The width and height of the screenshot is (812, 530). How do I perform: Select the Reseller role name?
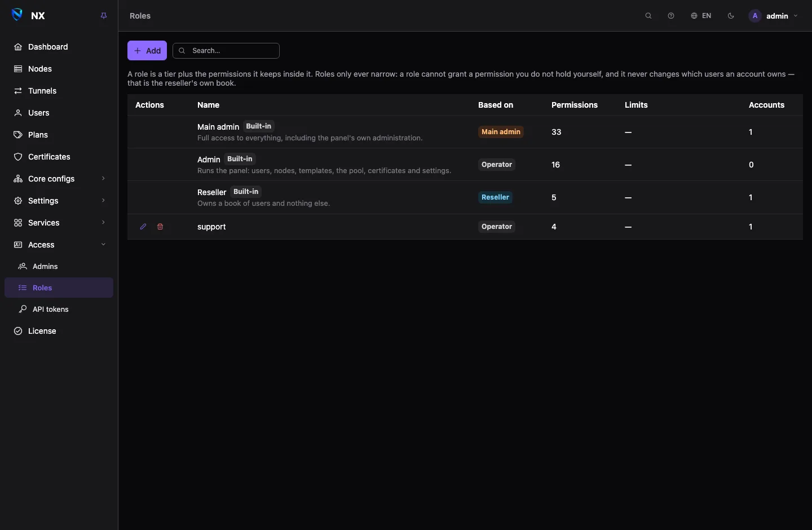pyautogui.click(x=211, y=192)
